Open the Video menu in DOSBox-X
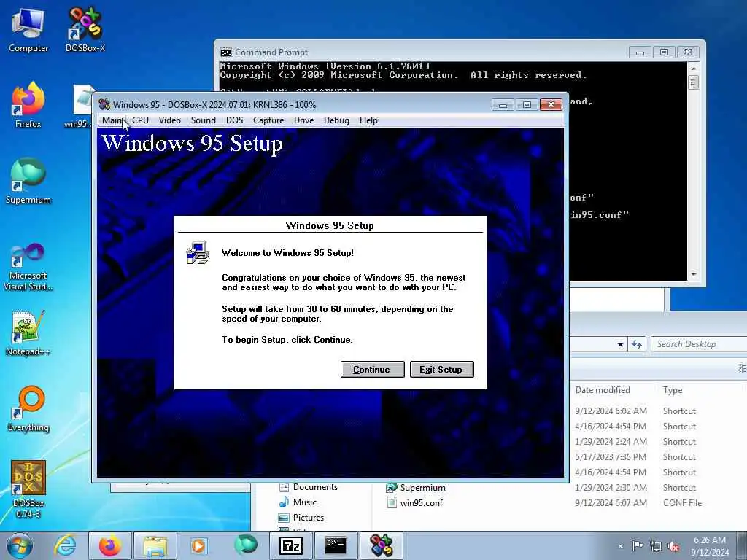This screenshot has height=560, width=747. (169, 120)
